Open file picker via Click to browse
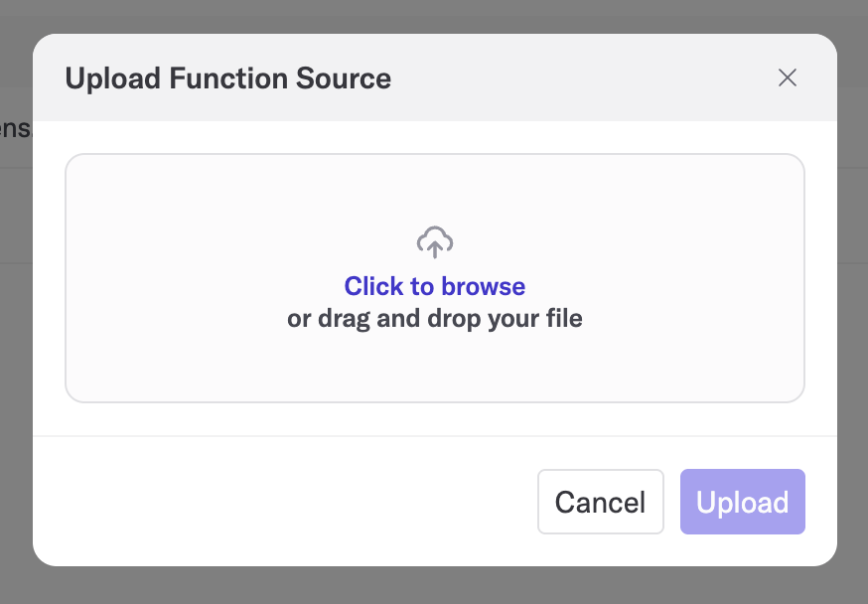The image size is (868, 604). (x=435, y=286)
